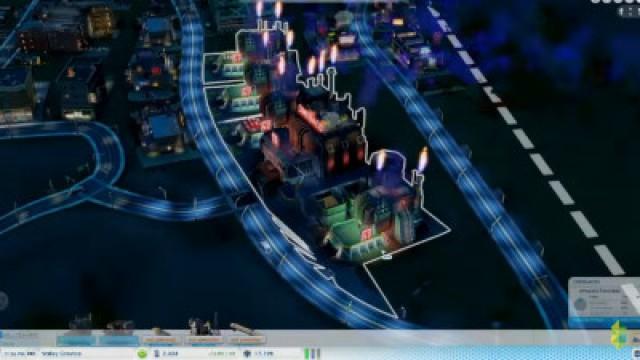Open population details beside the smiley icon
Viewport: 640px width, 360px height.
(166, 354)
